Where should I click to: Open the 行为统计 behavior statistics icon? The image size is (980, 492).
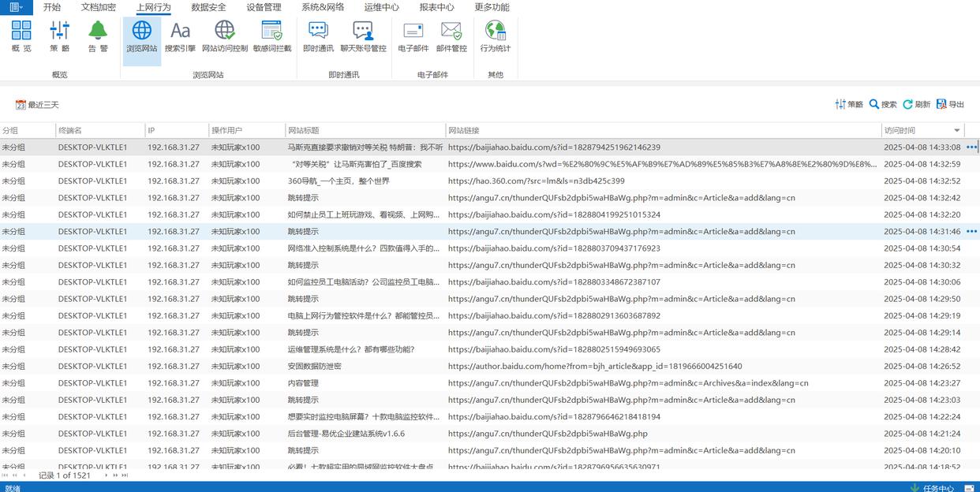coord(496,37)
